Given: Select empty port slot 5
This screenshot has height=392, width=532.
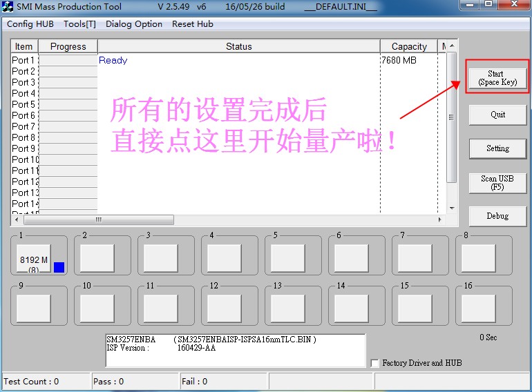Looking at the screenshot, I should [287, 259].
